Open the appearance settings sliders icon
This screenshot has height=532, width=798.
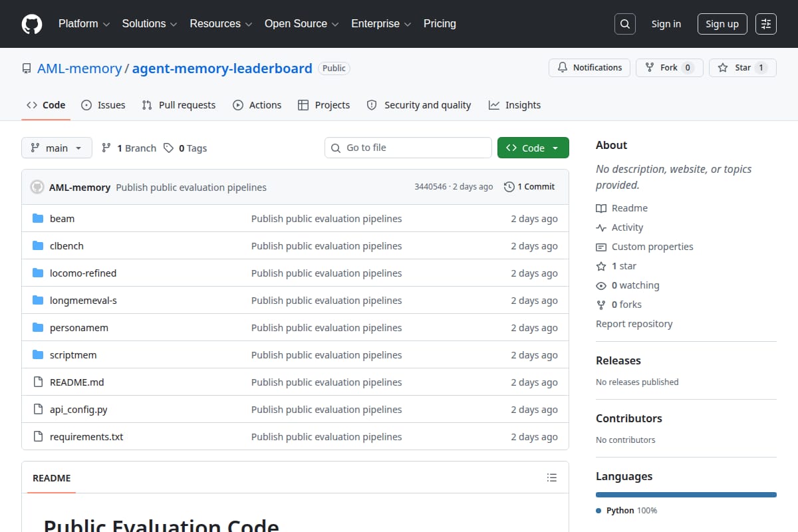point(766,24)
